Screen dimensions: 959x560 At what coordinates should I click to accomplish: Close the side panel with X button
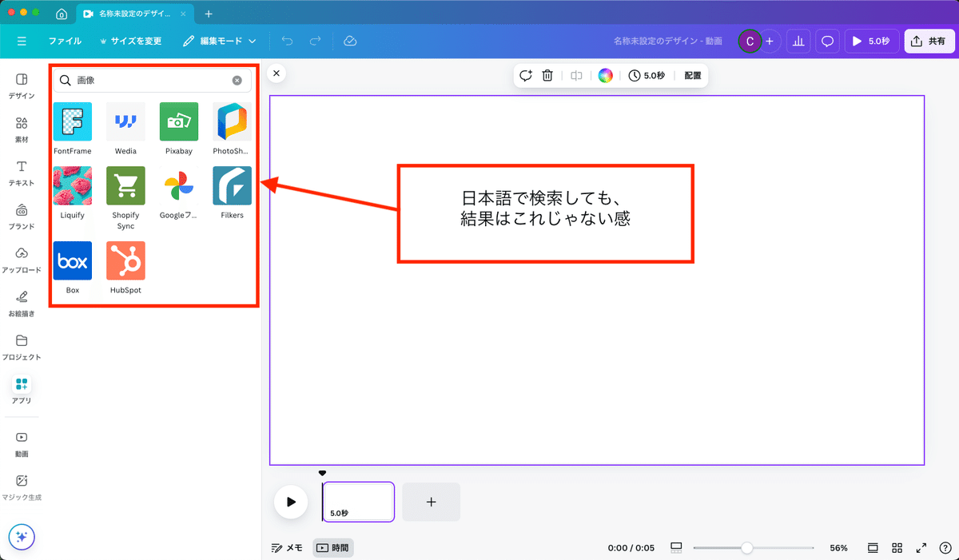click(276, 73)
